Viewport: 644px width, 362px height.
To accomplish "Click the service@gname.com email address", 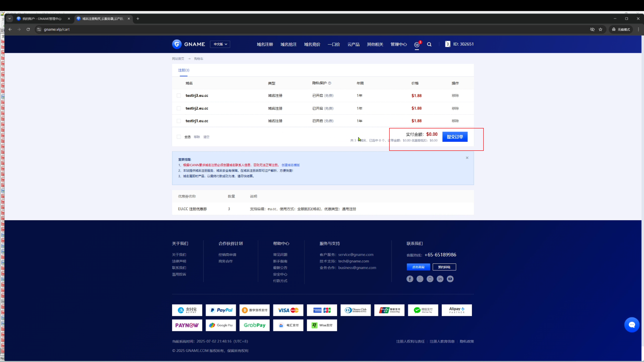I will coord(356,255).
